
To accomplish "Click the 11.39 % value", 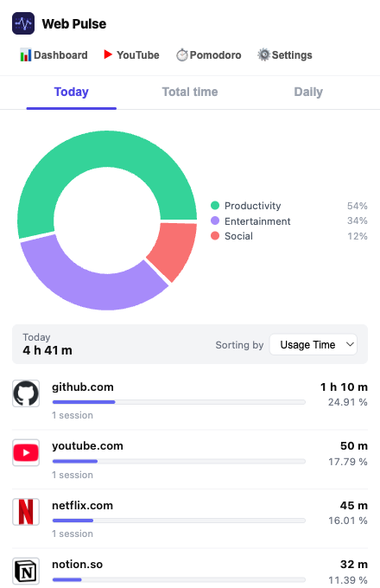I will click(x=348, y=580).
